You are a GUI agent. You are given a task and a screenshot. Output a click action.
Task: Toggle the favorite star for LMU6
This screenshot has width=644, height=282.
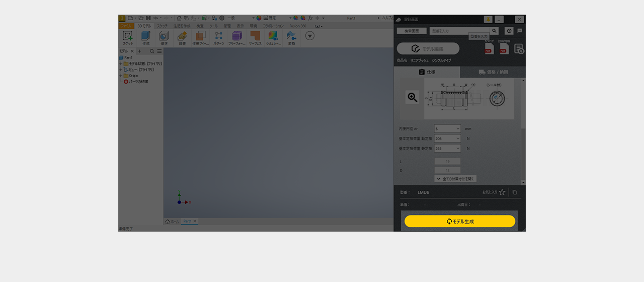click(502, 192)
